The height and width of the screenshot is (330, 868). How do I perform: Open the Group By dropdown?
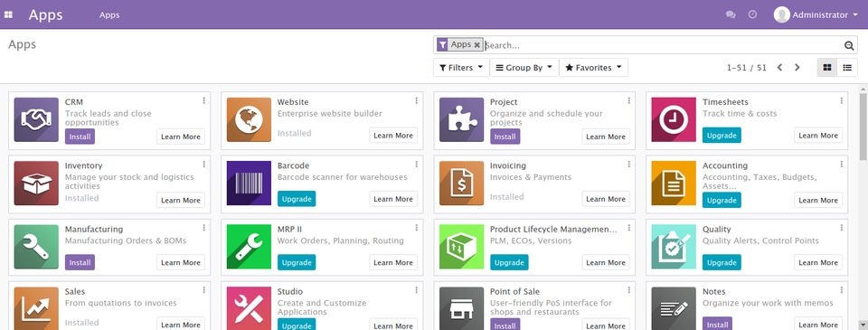click(x=524, y=68)
